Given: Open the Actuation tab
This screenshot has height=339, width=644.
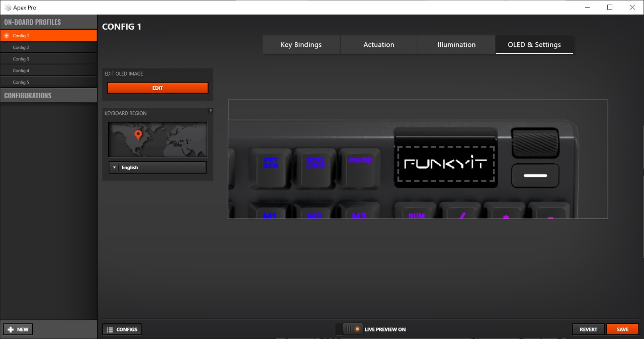Looking at the screenshot, I should [379, 45].
